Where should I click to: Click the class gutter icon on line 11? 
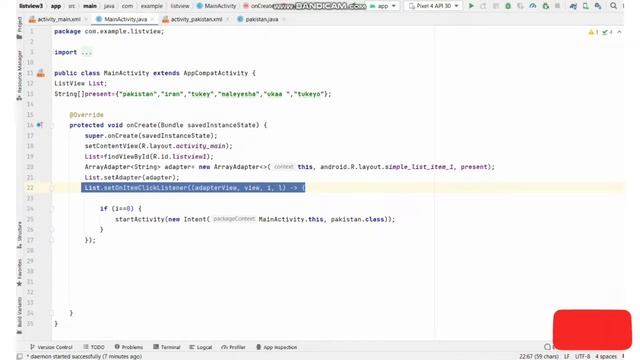(x=41, y=73)
